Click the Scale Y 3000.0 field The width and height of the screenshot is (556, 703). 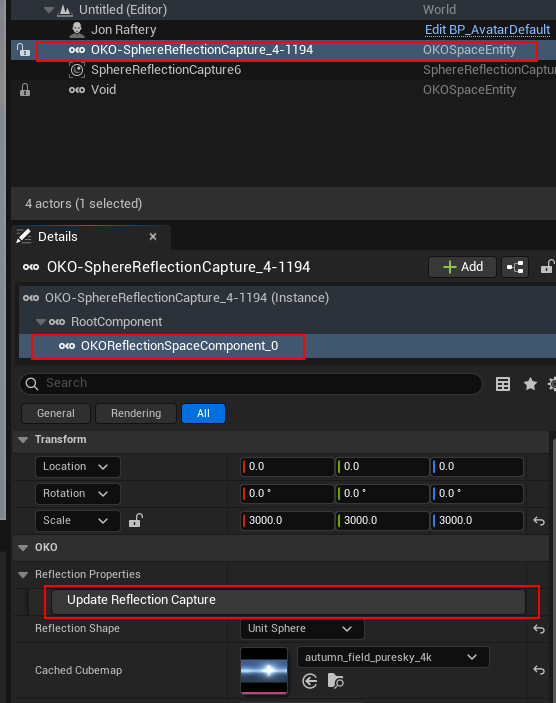pos(382,521)
